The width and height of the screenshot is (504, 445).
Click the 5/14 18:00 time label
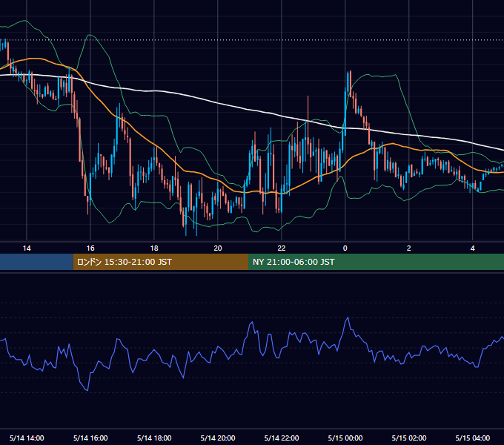point(154,438)
